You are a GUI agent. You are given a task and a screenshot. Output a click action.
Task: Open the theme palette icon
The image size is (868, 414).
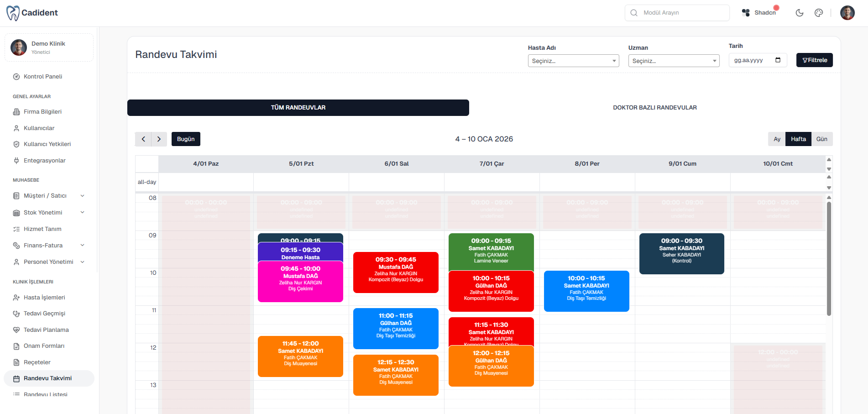click(819, 13)
